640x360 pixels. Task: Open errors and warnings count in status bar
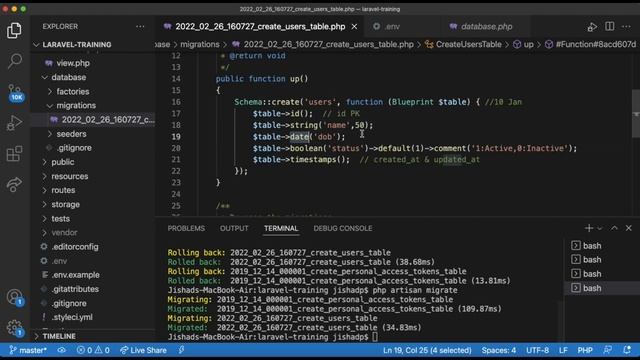(93, 350)
